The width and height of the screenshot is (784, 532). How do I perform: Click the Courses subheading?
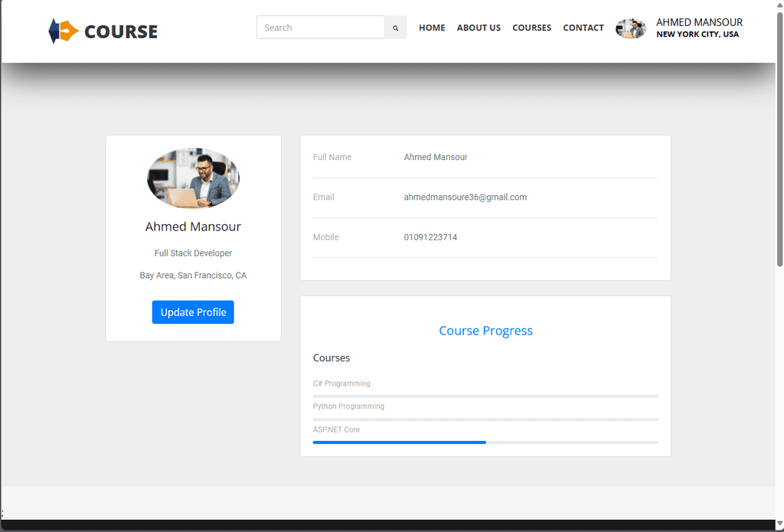pyautogui.click(x=332, y=358)
